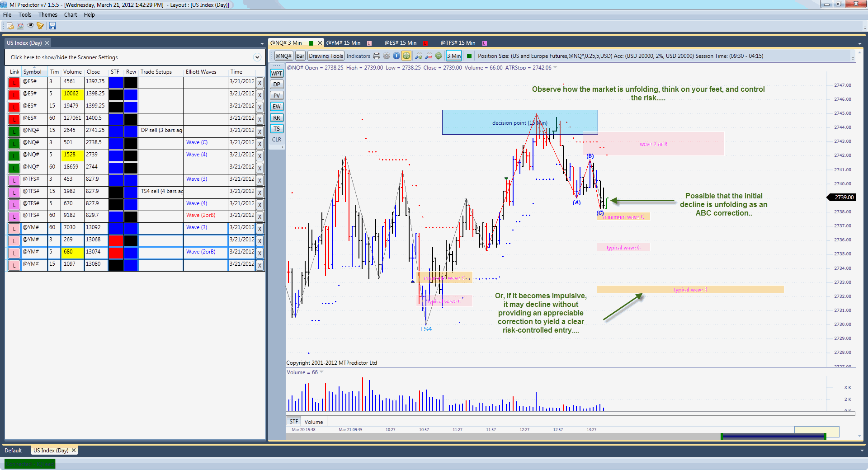Toggle link button on @TFS# 3 row
The height and width of the screenshot is (470, 868).
coord(14,180)
